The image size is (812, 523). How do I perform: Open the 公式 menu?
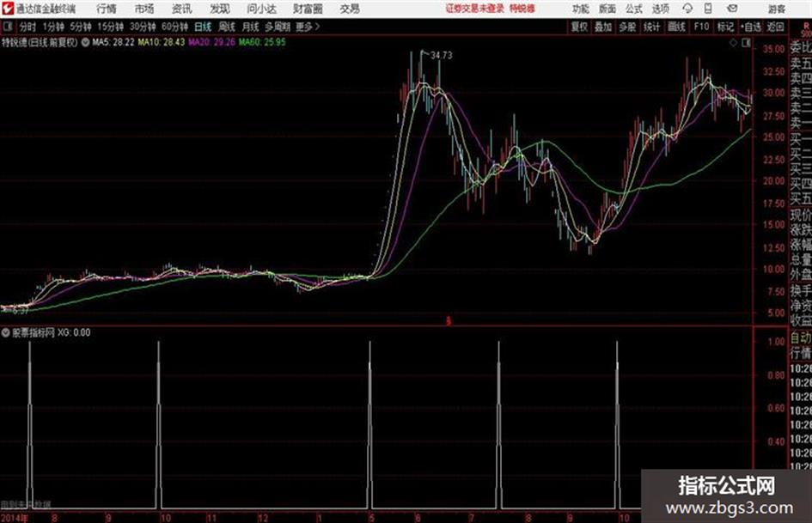[x=634, y=9]
